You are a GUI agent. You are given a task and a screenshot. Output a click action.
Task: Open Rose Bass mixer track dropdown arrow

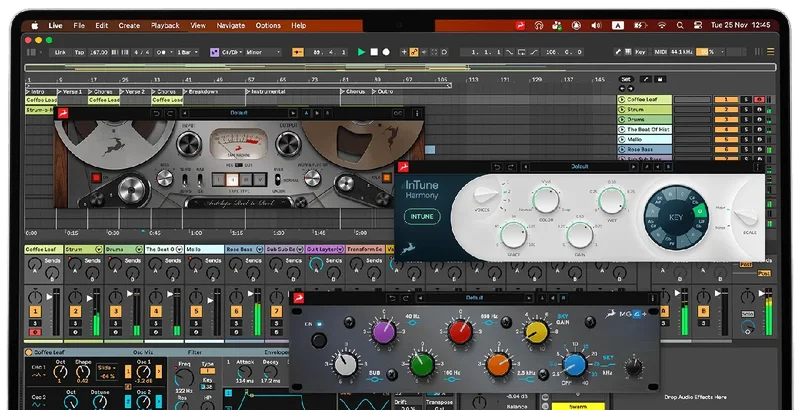pyautogui.click(x=259, y=249)
